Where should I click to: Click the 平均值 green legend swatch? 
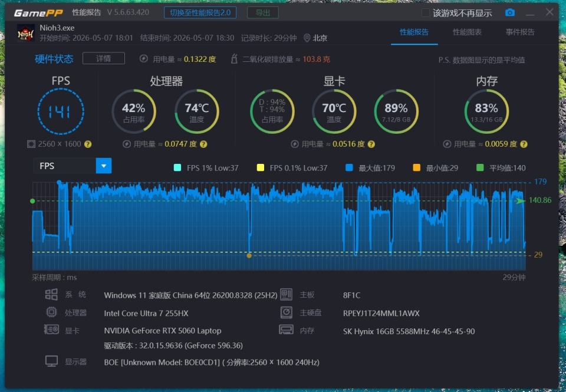[x=480, y=167]
